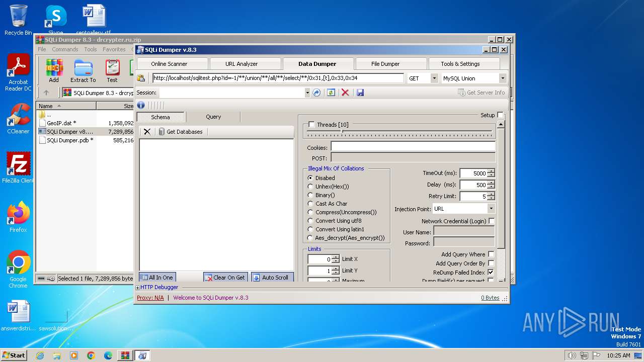
Task: Click WinRAR Extract To toolbar icon
Action: [83, 71]
